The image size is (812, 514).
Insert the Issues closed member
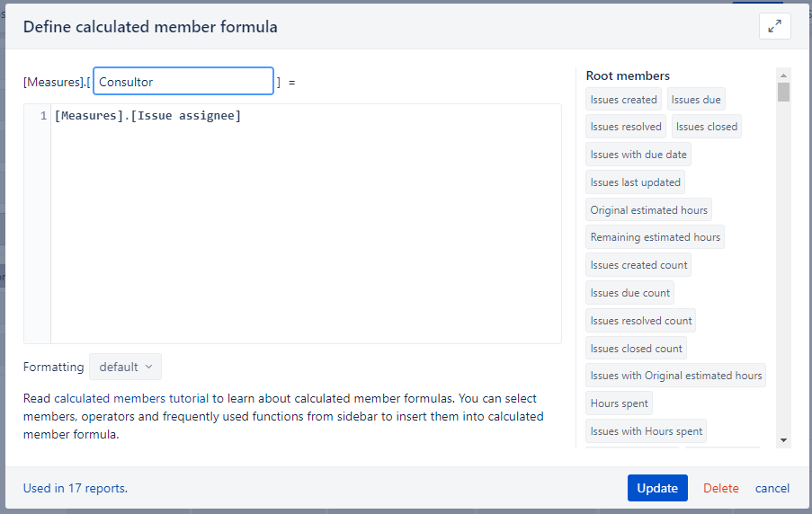(707, 127)
